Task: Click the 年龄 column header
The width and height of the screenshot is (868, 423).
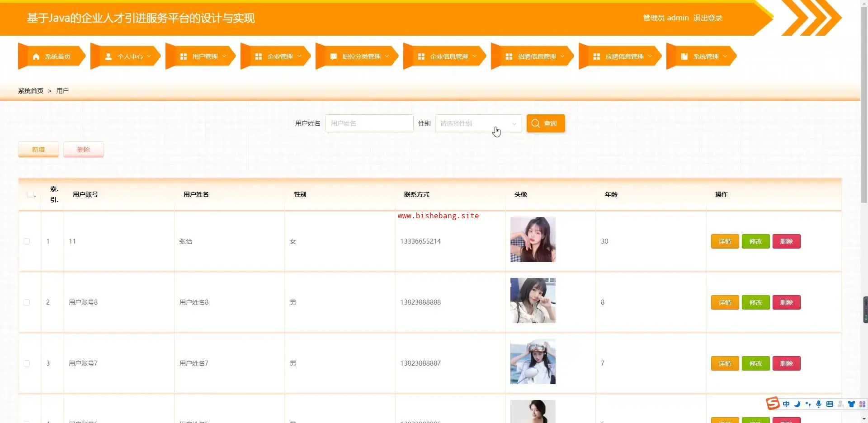Action: 611,194
